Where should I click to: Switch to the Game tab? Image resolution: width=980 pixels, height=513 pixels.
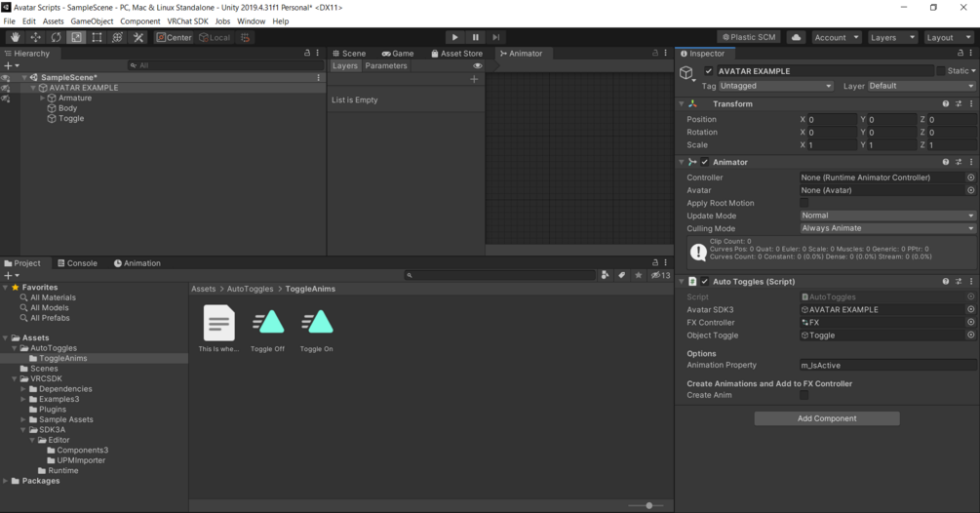pos(398,54)
